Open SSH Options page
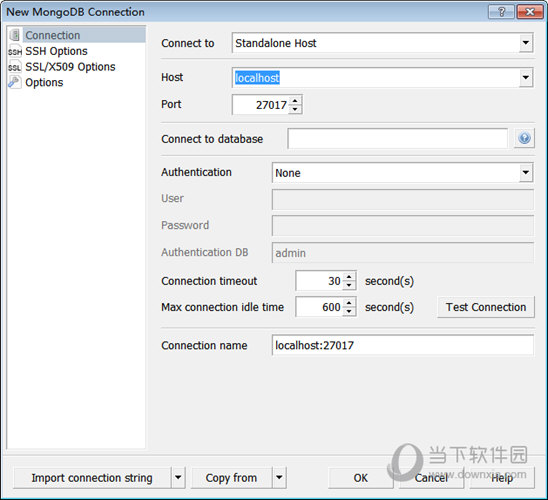Image resolution: width=548 pixels, height=500 pixels. 56,51
